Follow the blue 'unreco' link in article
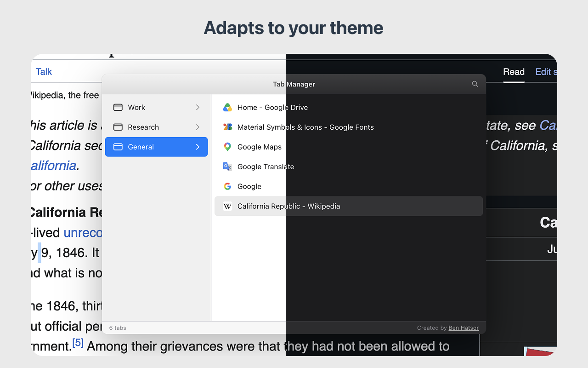 point(83,233)
